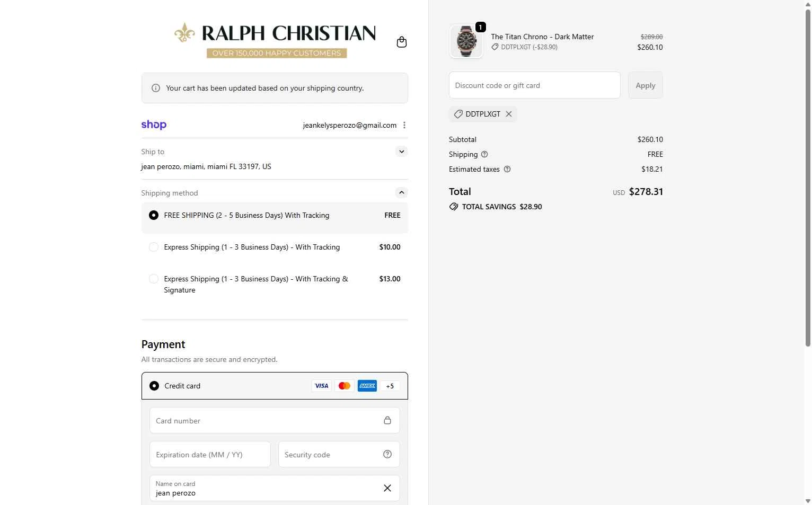
Task: Click The Titan Chrono - Dark Matter title
Action: [x=542, y=37]
